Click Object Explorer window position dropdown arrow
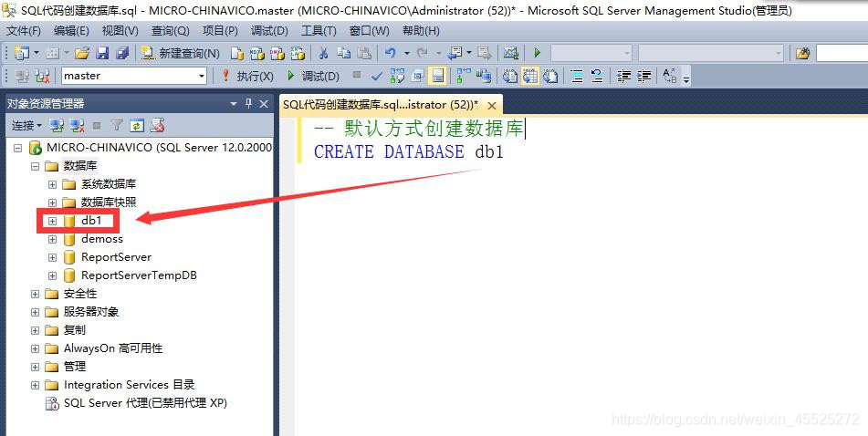868x436 pixels. (x=234, y=103)
